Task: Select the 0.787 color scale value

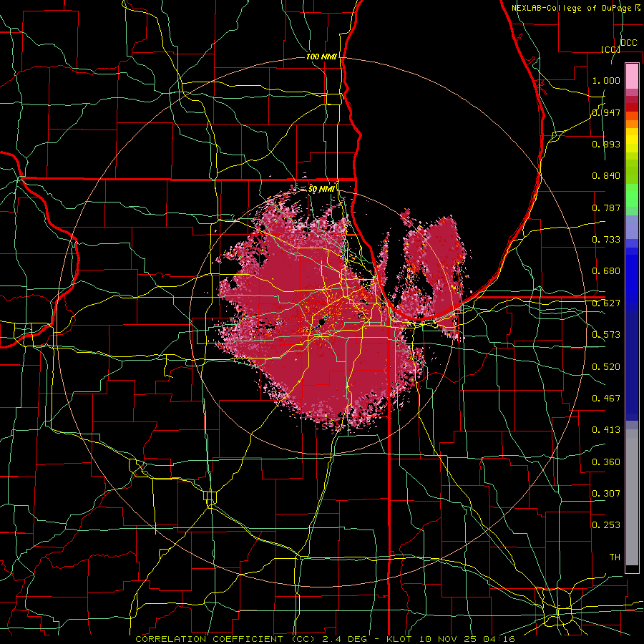Action: (606, 208)
